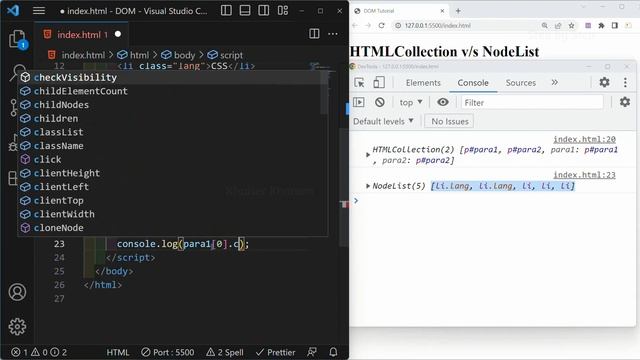
Task: Change HTML language mode in status bar
Action: [x=118, y=352]
